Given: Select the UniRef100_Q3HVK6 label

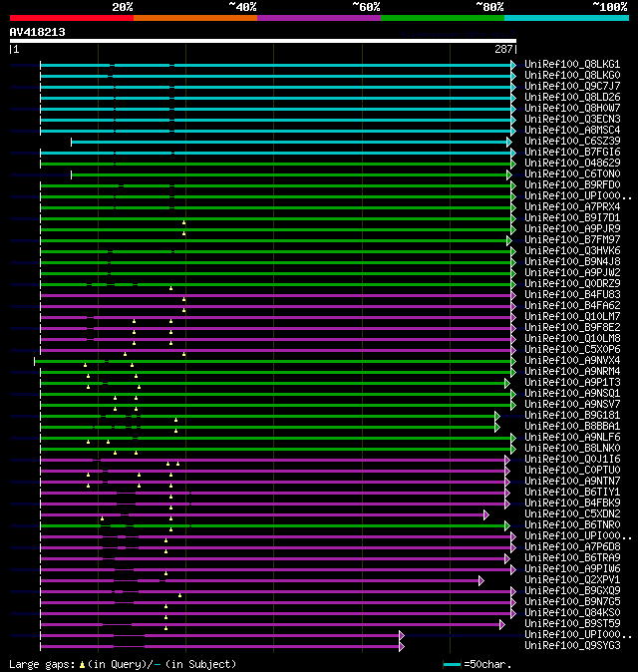Looking at the screenshot, I should [572, 250].
